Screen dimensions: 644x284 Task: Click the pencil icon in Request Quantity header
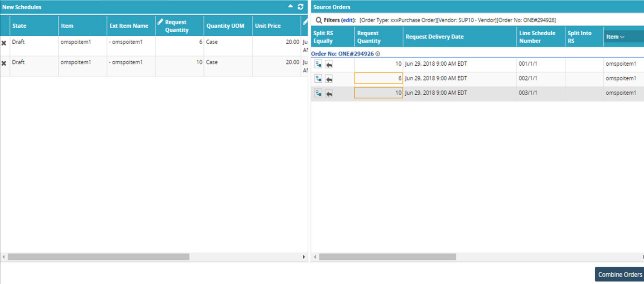(x=160, y=22)
